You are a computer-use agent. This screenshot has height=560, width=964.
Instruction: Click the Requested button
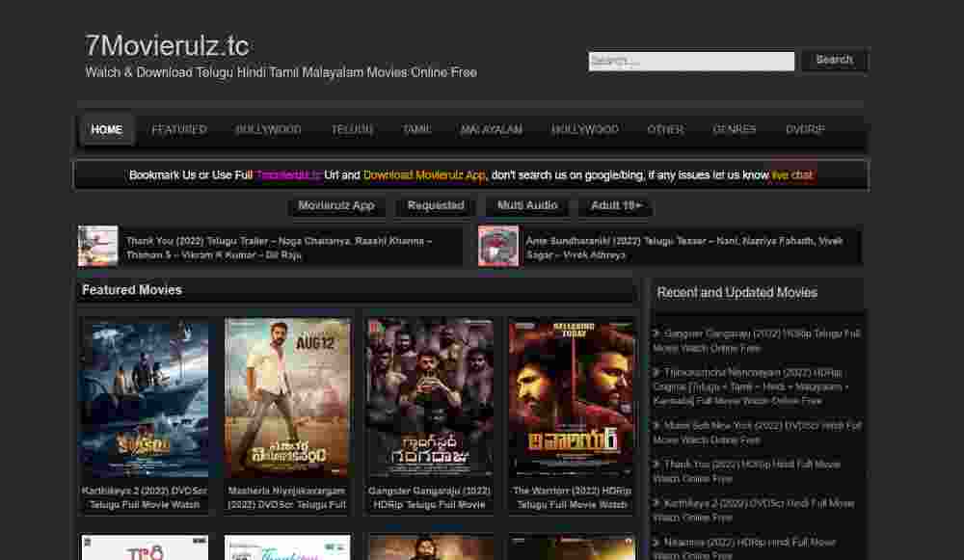pos(436,206)
